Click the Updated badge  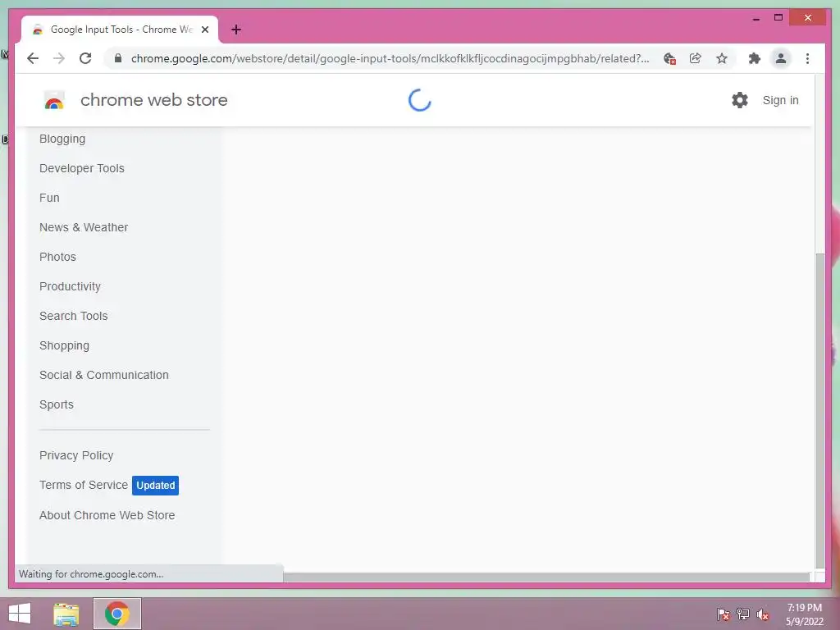[155, 486]
